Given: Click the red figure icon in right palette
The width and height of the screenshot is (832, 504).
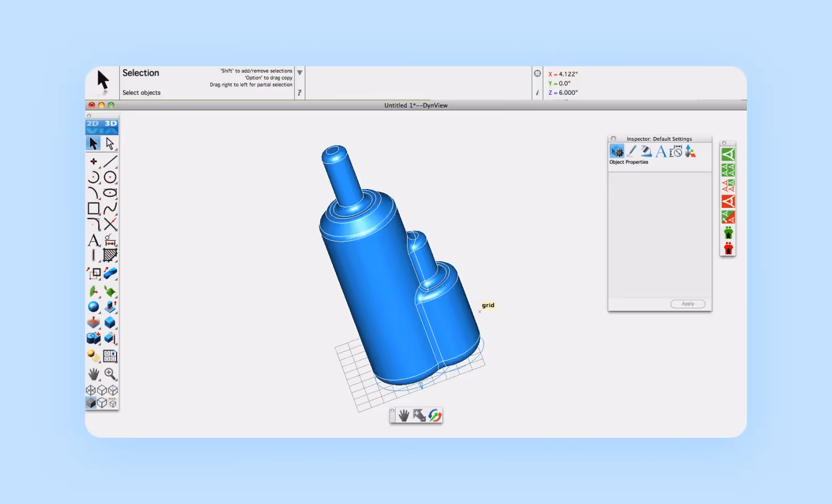Looking at the screenshot, I should (x=728, y=248).
